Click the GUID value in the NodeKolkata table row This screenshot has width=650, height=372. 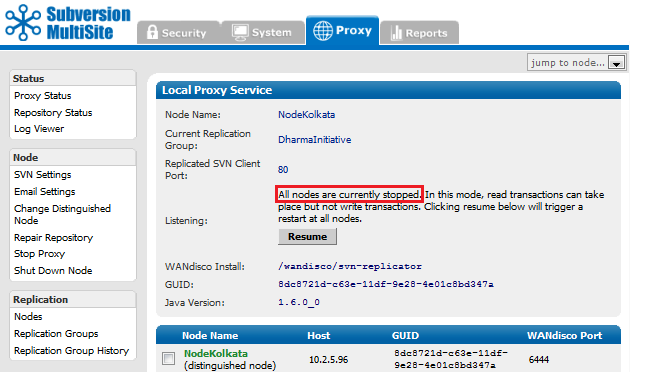pyautogui.click(x=451, y=359)
